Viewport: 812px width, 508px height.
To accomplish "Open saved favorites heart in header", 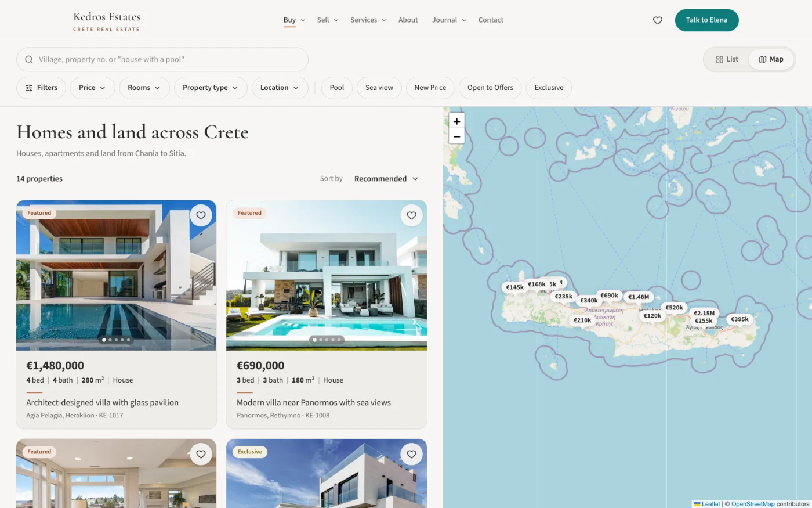I will [658, 20].
